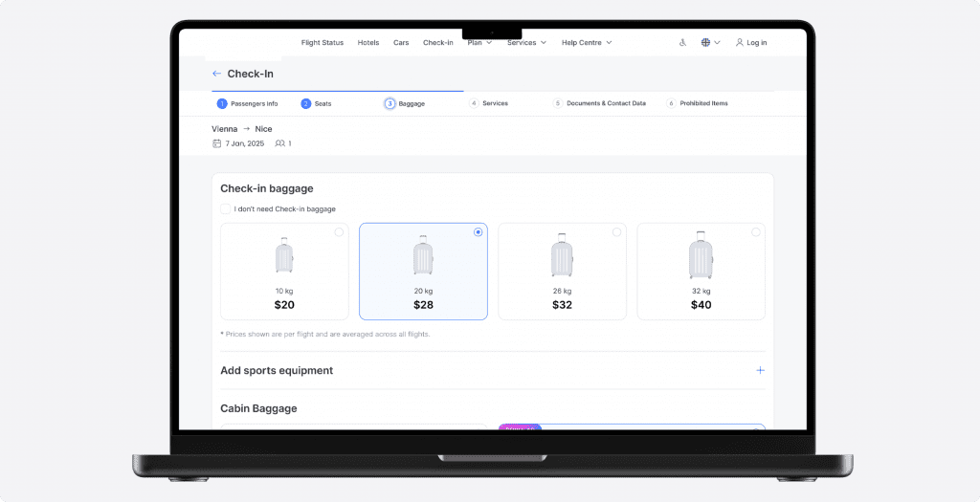This screenshot has height=502, width=980.
Task: Open the Help Centre dropdown
Action: [586, 43]
